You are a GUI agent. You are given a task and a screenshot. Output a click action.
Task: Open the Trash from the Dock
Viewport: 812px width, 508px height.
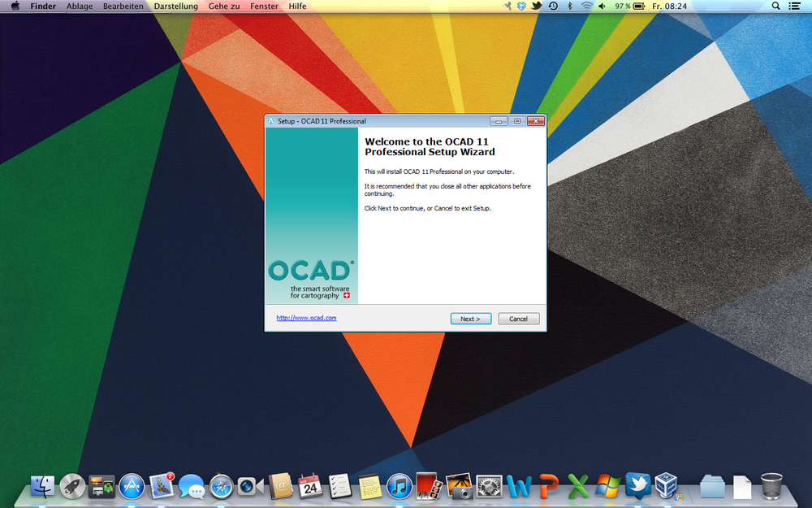[771, 486]
